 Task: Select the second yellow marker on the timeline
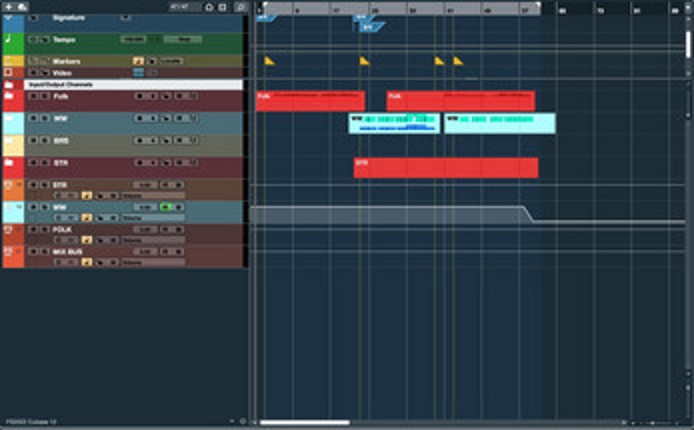pos(364,61)
